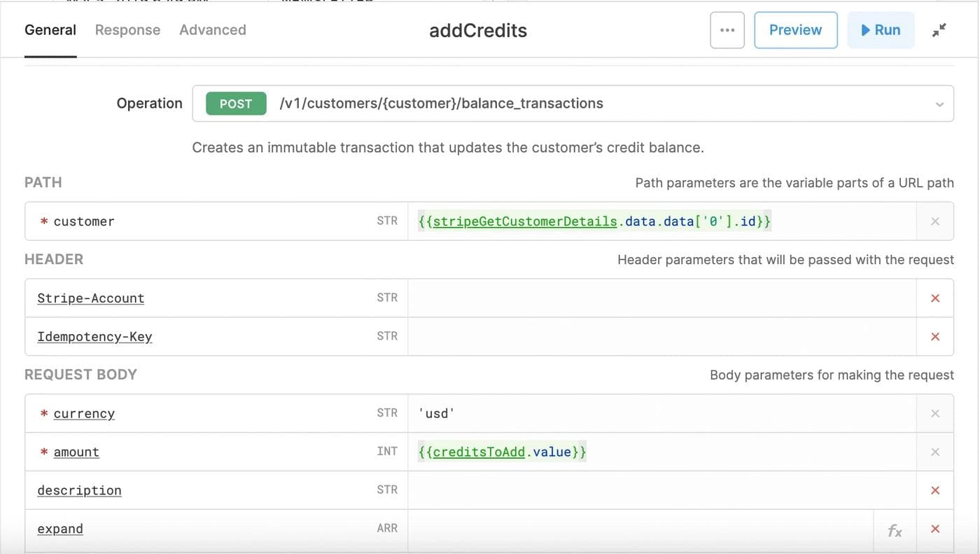This screenshot has width=980, height=554.
Task: Switch to the Response tab
Action: [127, 30]
